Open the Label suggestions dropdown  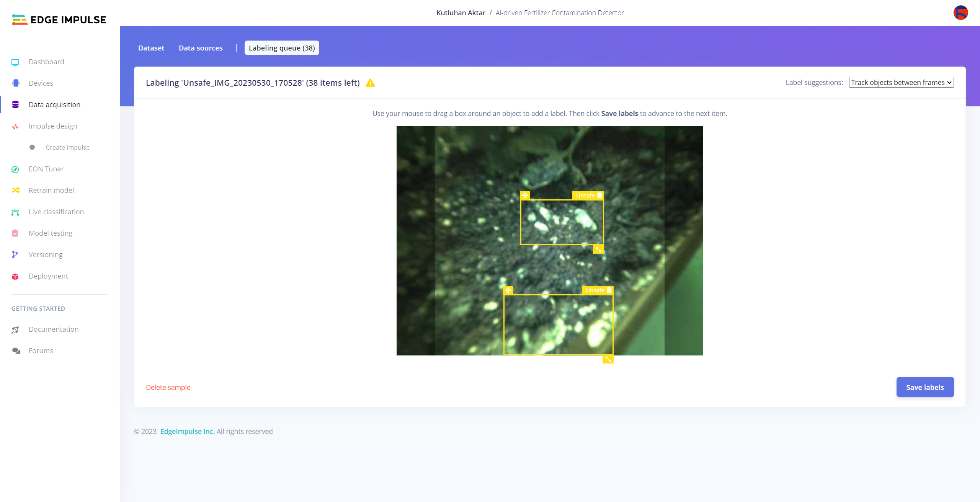901,83
